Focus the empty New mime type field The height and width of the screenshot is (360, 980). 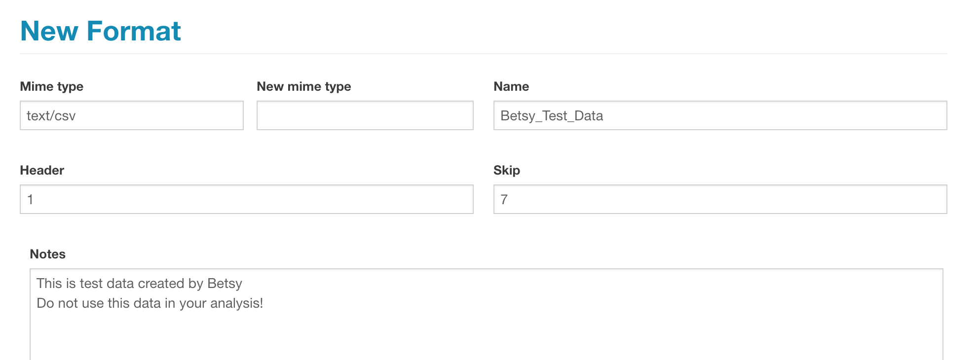(365, 115)
